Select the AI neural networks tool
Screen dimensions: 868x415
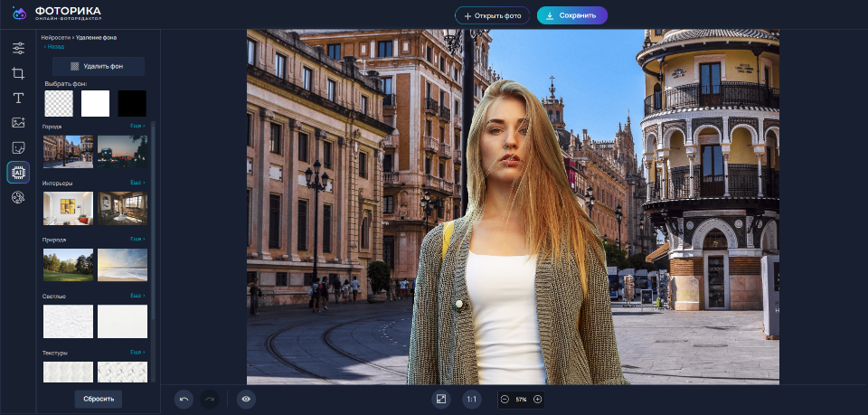pos(18,173)
